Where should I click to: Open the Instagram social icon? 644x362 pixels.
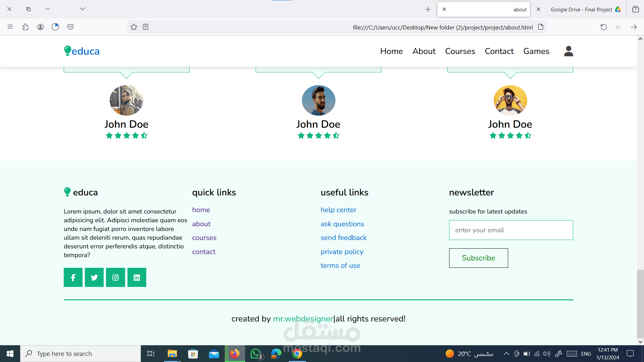point(115,278)
